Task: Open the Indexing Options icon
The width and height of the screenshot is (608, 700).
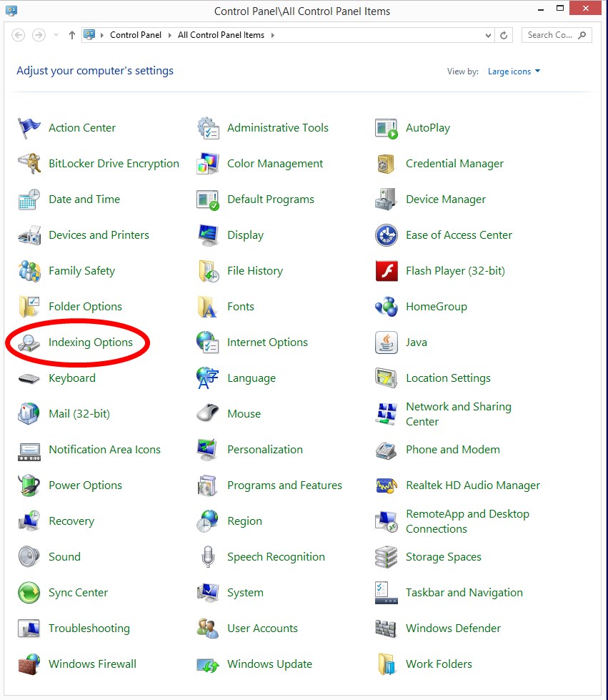Action: click(29, 342)
